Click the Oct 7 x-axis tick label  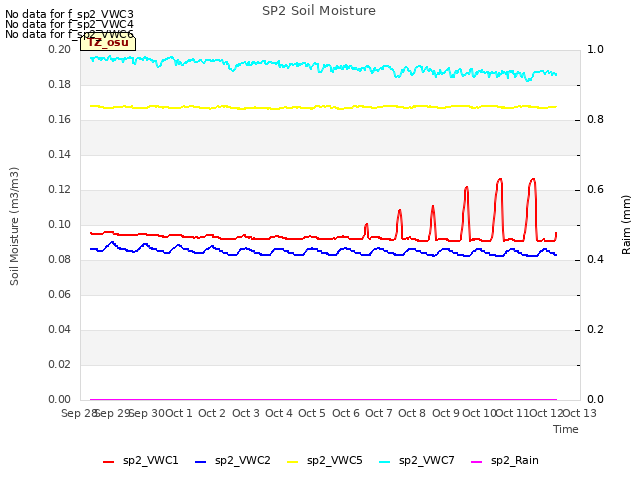(x=379, y=413)
